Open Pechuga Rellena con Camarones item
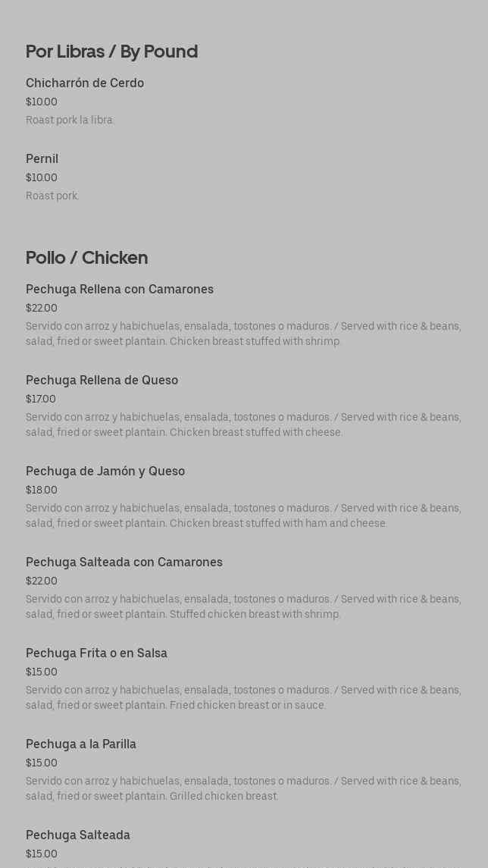Screen dimensions: 488x868 (x=120, y=290)
